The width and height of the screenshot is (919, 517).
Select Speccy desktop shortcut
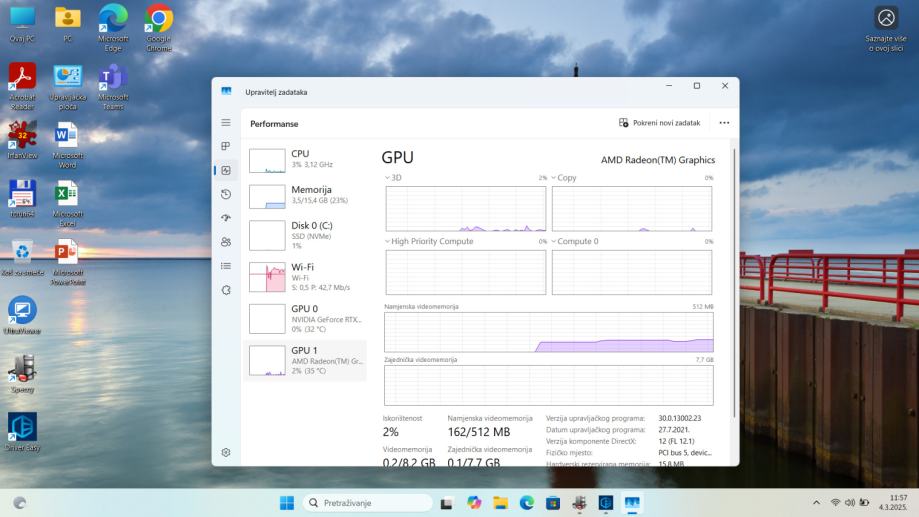point(22,374)
